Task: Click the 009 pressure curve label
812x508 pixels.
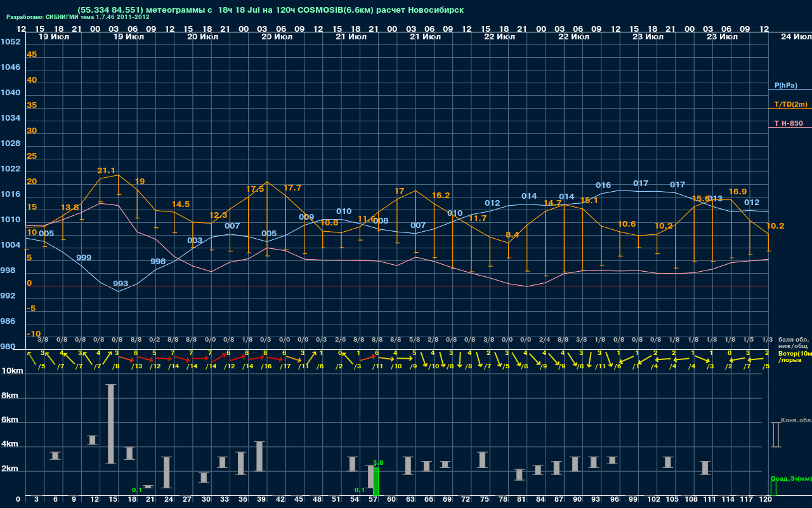Action: [x=306, y=217]
